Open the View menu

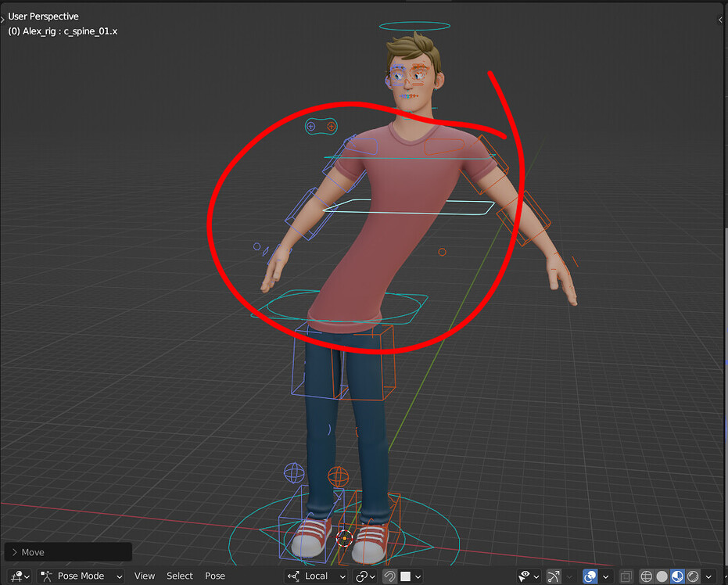point(145,576)
